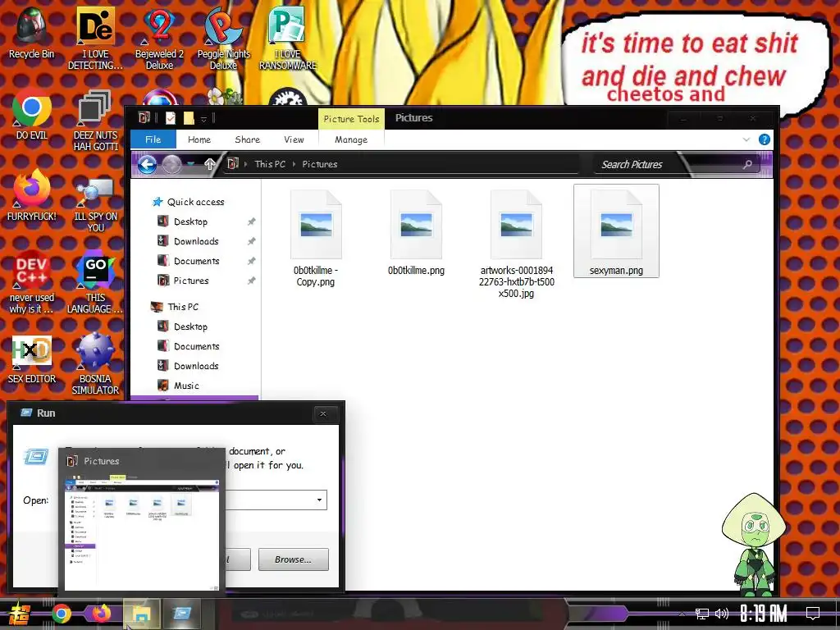Switch to the View ribbon tab

pyautogui.click(x=294, y=139)
